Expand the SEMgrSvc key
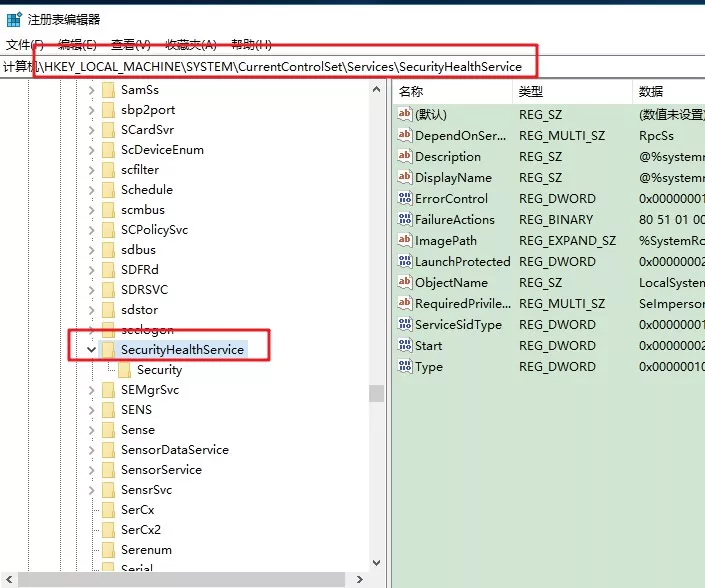 point(91,390)
